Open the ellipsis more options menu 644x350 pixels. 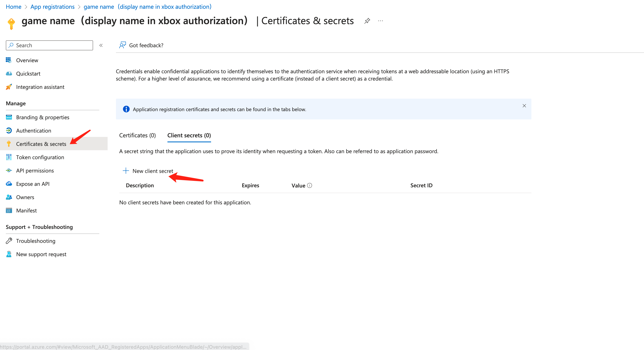click(380, 21)
